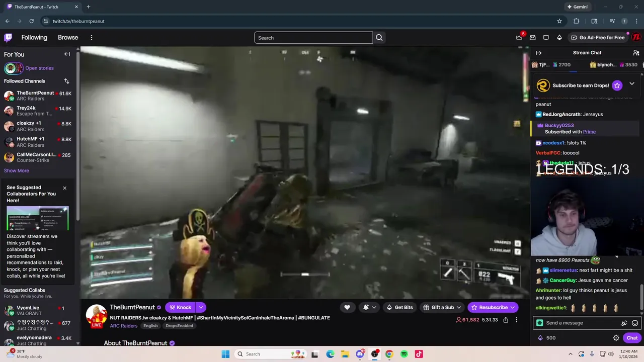Reload the page

(x=31, y=21)
